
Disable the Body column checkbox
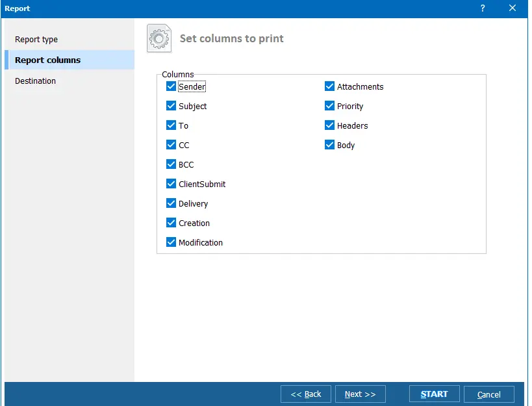[330, 145]
